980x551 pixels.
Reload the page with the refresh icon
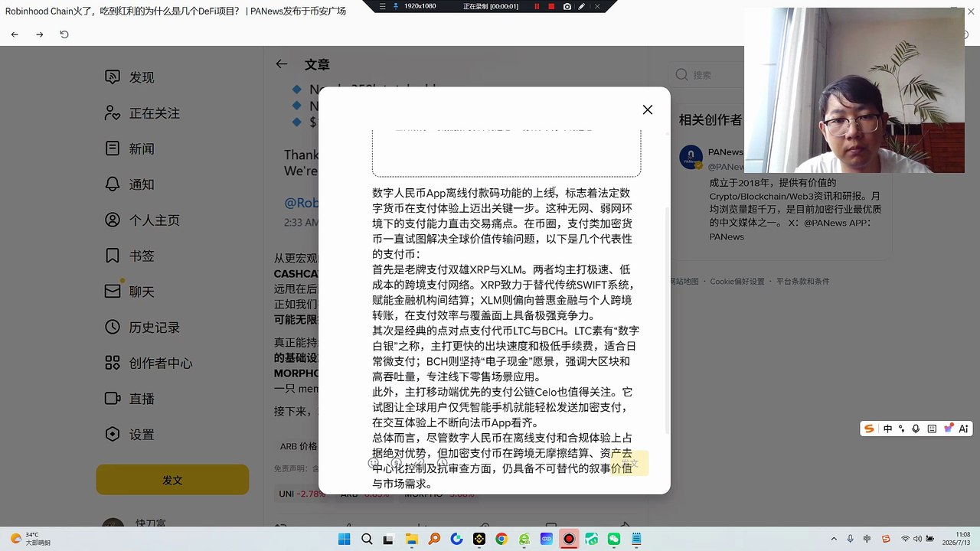coord(64,34)
